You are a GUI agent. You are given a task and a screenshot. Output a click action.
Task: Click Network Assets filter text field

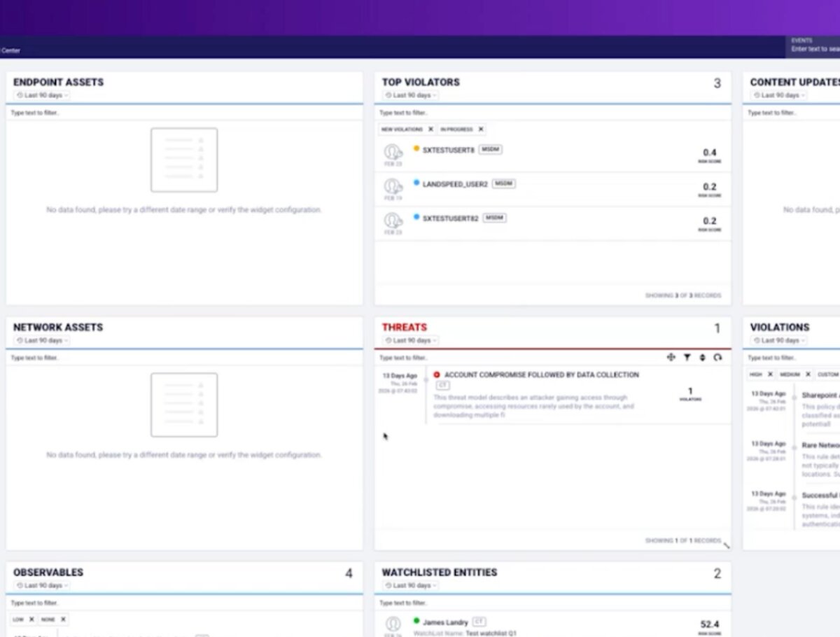tap(184, 358)
